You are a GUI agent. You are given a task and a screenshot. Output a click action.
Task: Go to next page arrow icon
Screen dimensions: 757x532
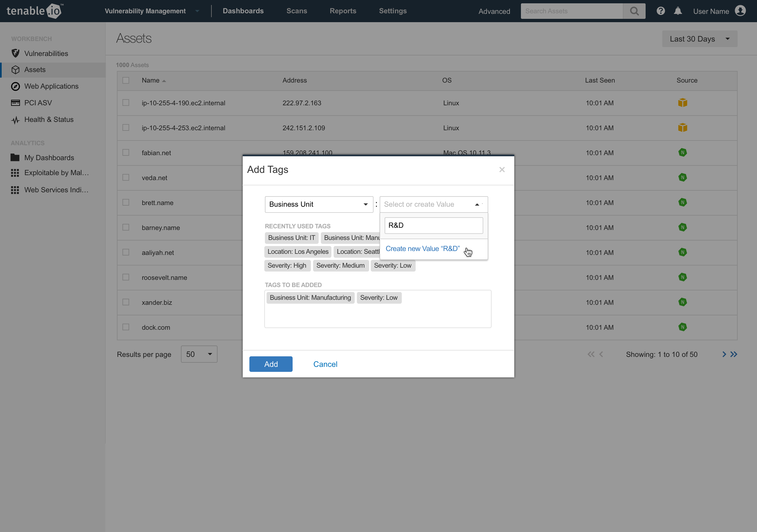pos(724,354)
